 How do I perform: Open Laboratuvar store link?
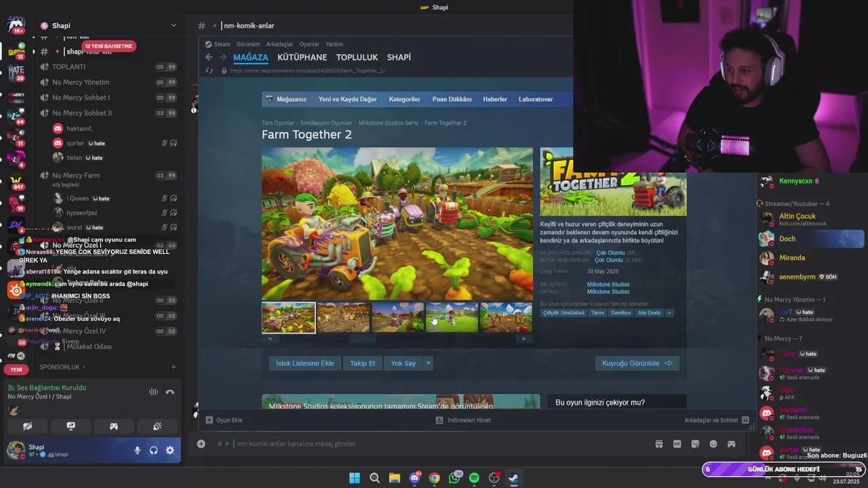tap(536, 99)
